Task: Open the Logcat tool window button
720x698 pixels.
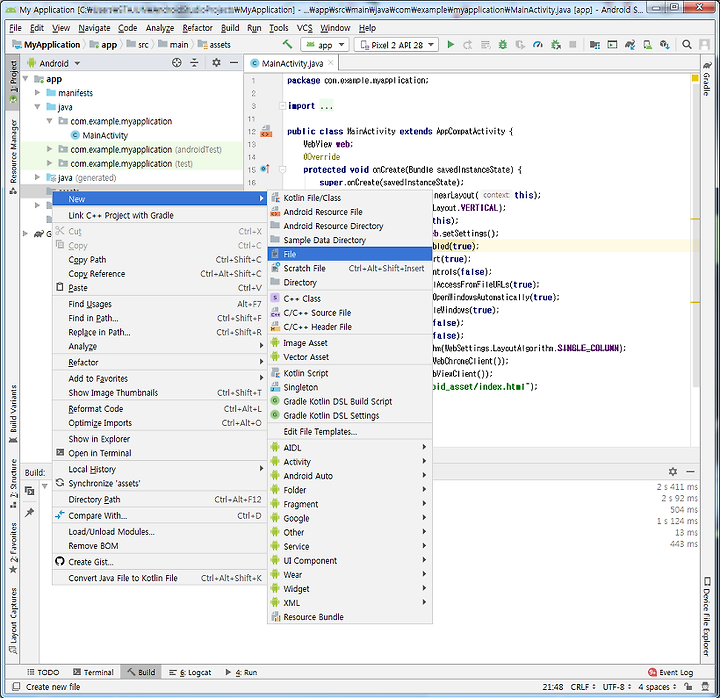Action: tap(190, 672)
